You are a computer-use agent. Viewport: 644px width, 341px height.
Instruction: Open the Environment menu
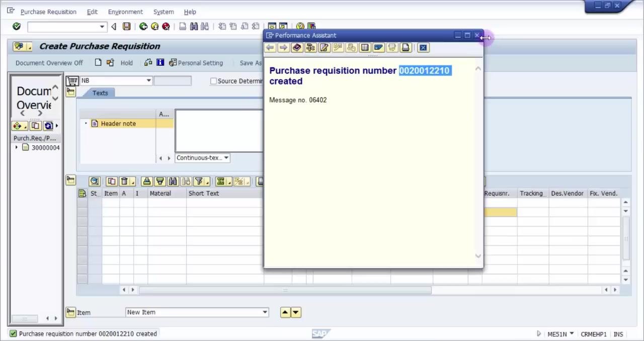click(x=125, y=12)
